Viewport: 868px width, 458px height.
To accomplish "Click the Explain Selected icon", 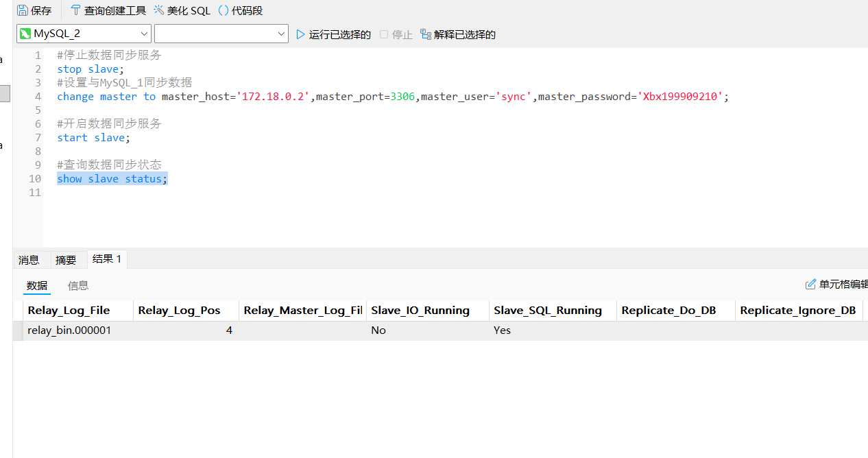I will coord(426,34).
